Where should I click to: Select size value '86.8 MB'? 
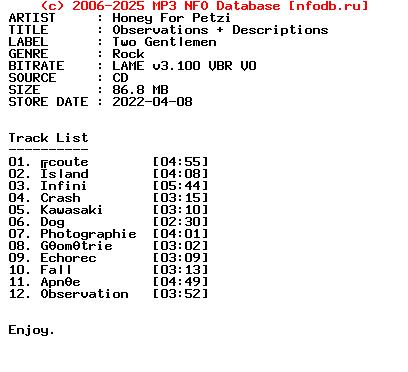(x=140, y=90)
